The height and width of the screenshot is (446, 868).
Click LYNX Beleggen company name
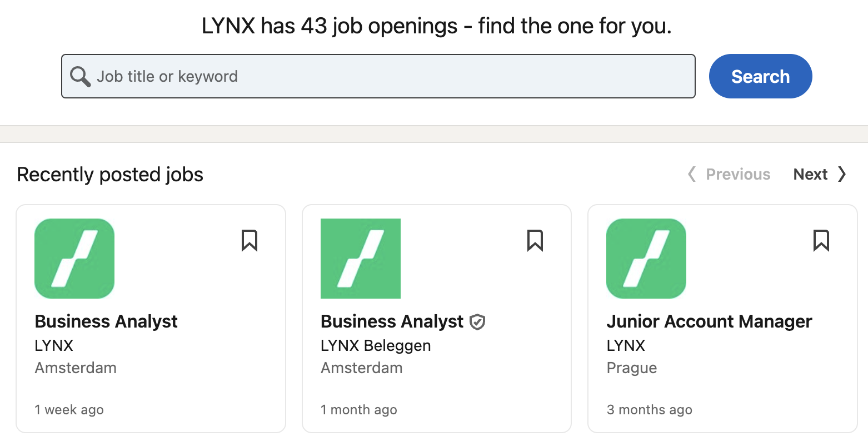point(376,345)
